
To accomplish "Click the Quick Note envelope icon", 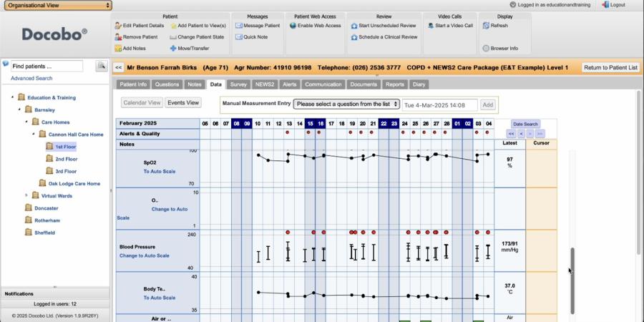I will 238,37.
